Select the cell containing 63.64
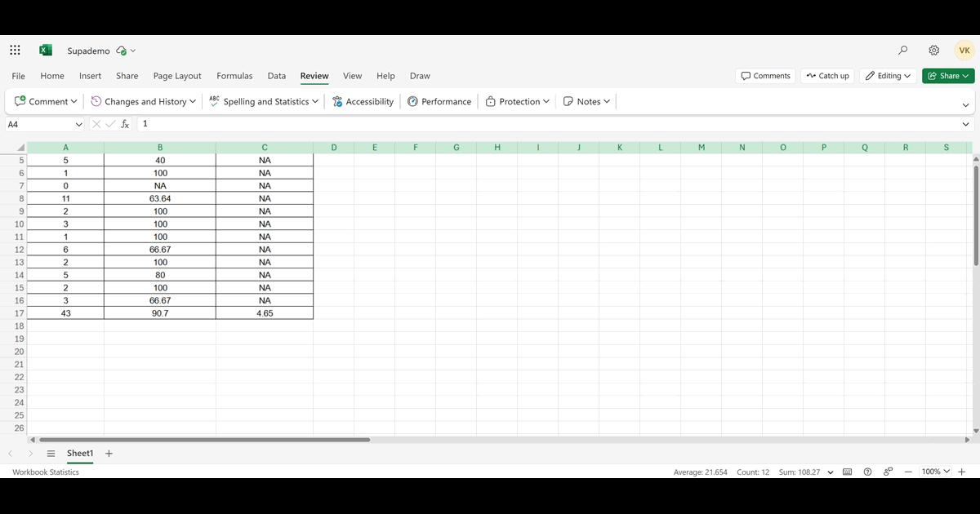Screen dimensions: 980x514 pyautogui.click(x=160, y=198)
